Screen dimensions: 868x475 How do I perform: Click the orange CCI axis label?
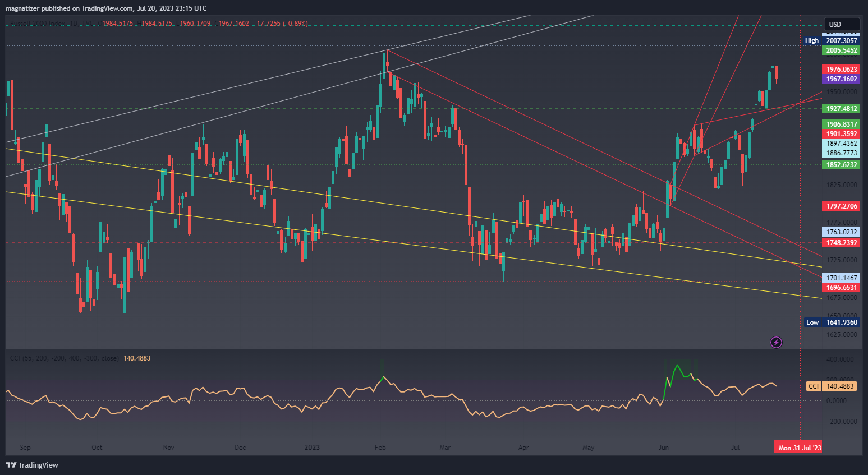click(813, 386)
